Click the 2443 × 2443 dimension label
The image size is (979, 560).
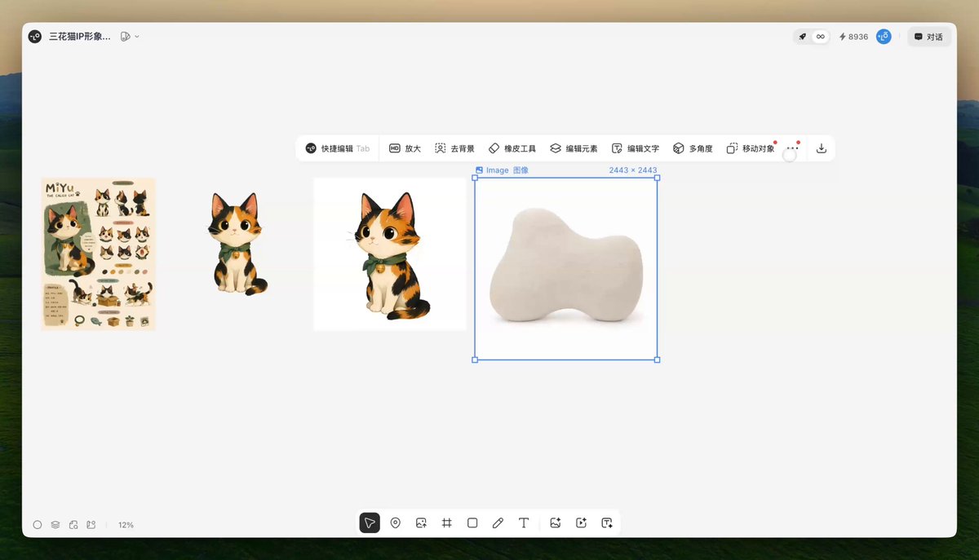click(x=633, y=170)
